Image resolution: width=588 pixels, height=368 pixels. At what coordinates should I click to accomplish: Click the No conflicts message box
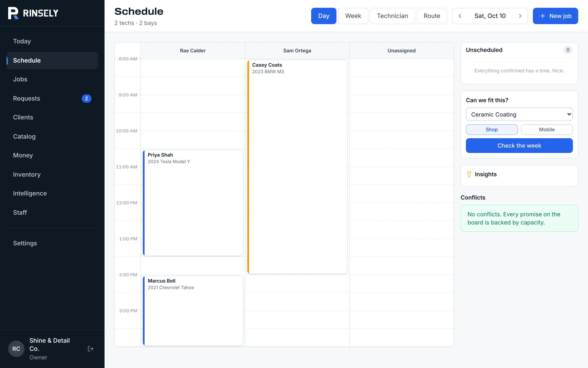tap(519, 218)
